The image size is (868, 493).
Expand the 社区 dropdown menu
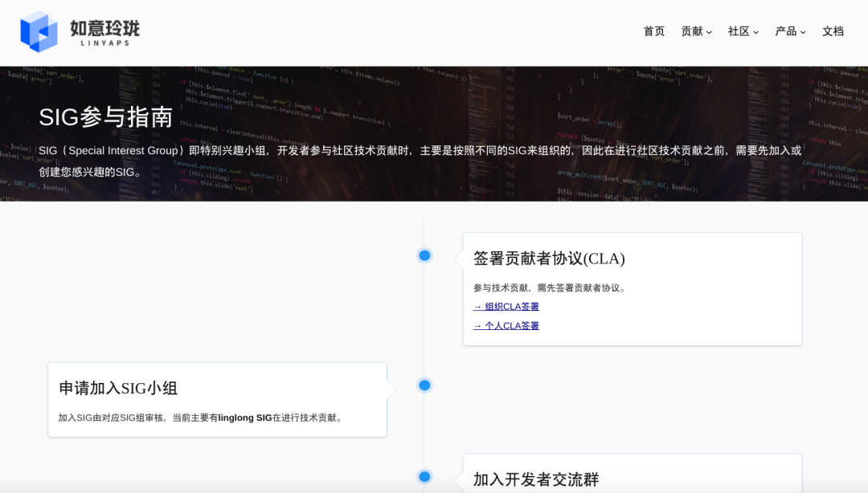pyautogui.click(x=739, y=31)
